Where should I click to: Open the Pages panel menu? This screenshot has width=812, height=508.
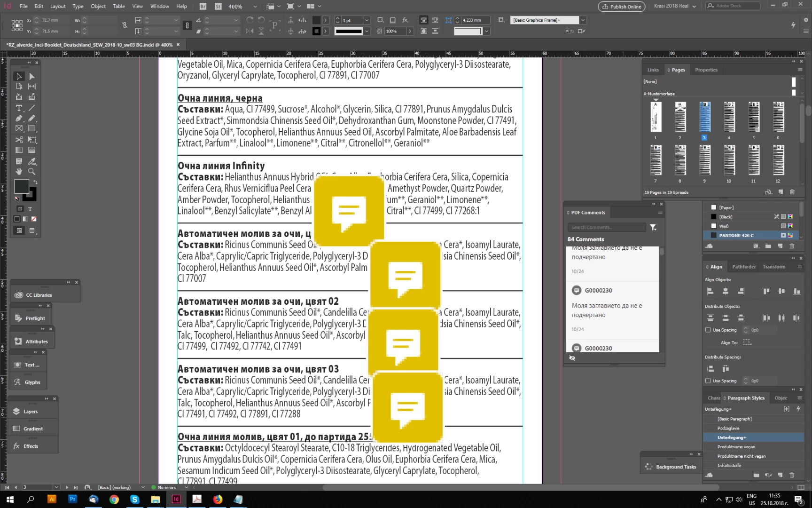click(800, 70)
